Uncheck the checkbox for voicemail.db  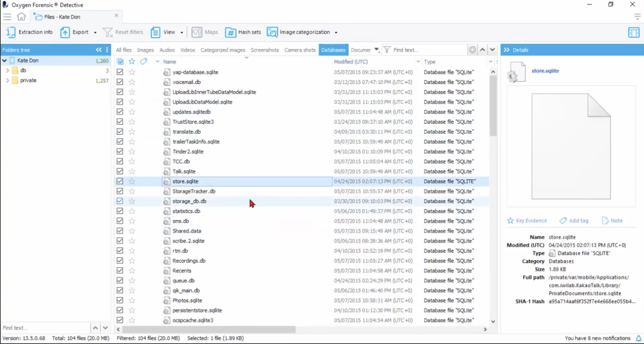coord(120,82)
